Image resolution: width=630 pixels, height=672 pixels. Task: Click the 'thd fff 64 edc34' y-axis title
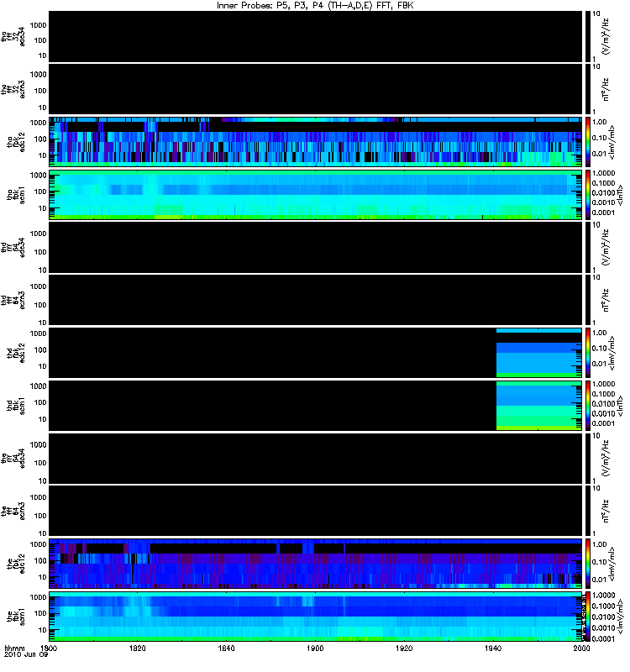coord(13,248)
